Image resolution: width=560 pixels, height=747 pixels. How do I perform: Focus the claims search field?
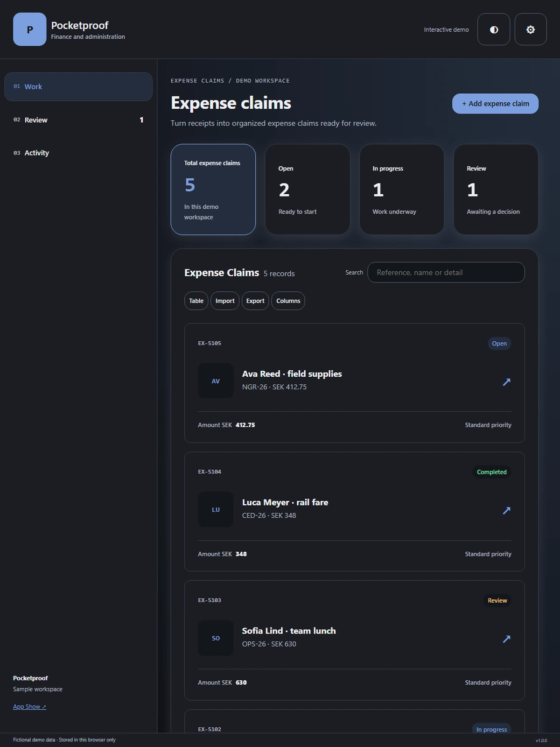[x=446, y=272]
